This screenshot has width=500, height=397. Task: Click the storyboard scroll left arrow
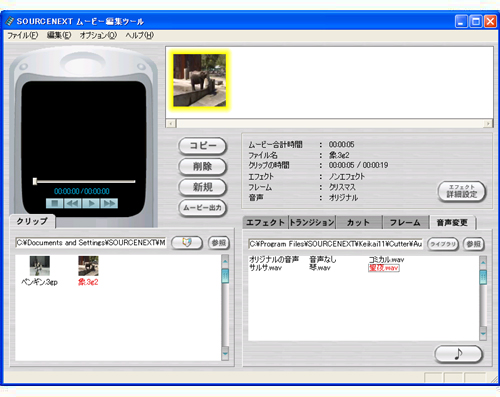click(171, 124)
